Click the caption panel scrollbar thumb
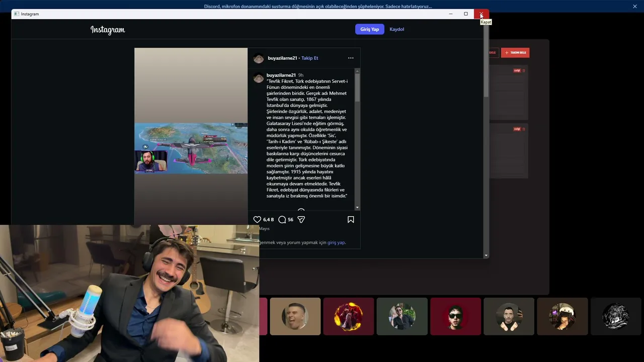Screen dimensions: 644x362 [357, 88]
